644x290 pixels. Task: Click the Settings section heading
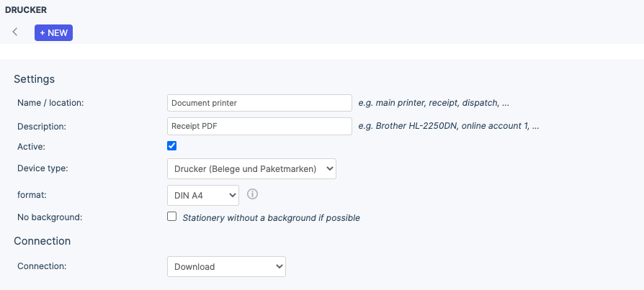click(35, 79)
